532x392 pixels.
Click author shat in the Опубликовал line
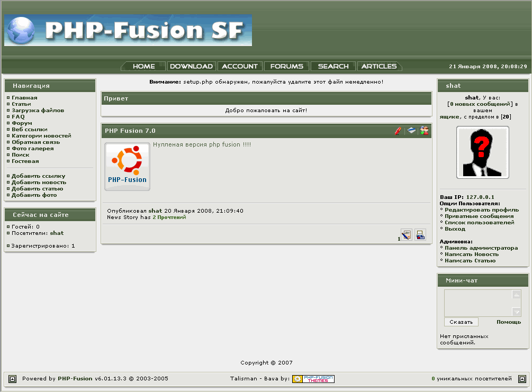coord(155,211)
